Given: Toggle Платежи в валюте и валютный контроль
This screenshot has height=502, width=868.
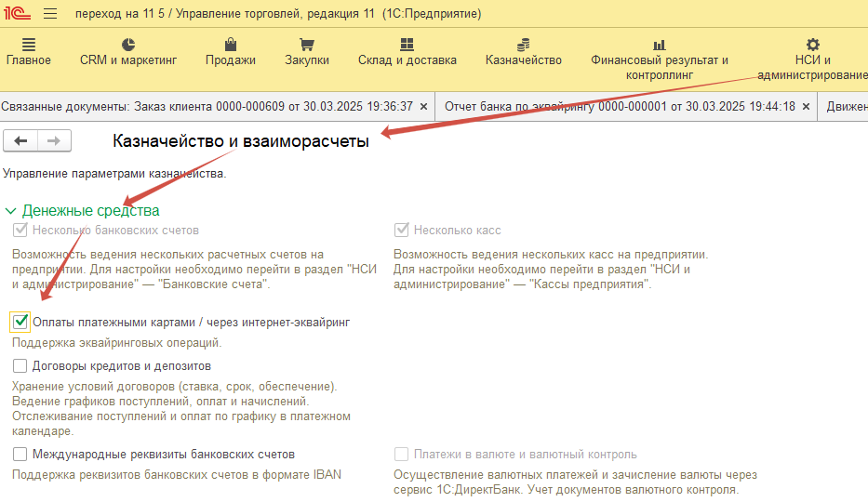Looking at the screenshot, I should coord(401,455).
